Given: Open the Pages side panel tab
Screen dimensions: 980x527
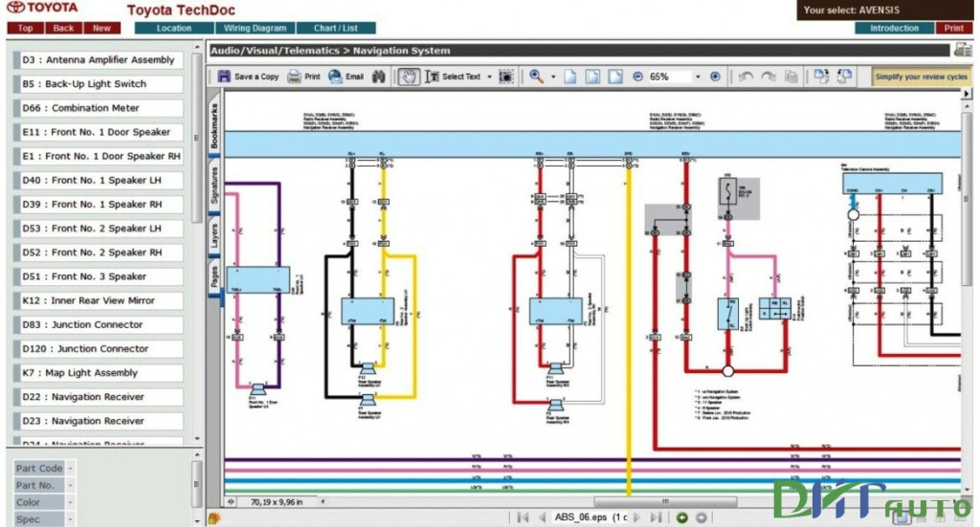Looking at the screenshot, I should pyautogui.click(x=214, y=276).
